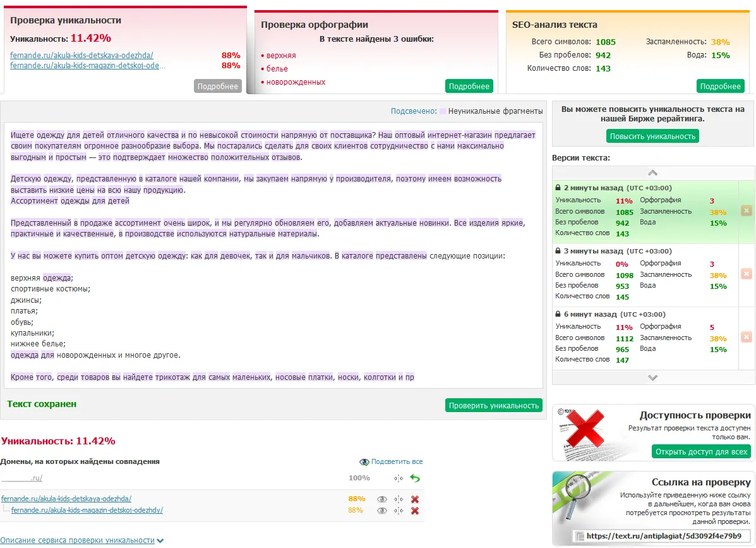Click the 'Заспамленность: 38%' value in SEO panel
The height and width of the screenshot is (548, 756).
pos(720,42)
